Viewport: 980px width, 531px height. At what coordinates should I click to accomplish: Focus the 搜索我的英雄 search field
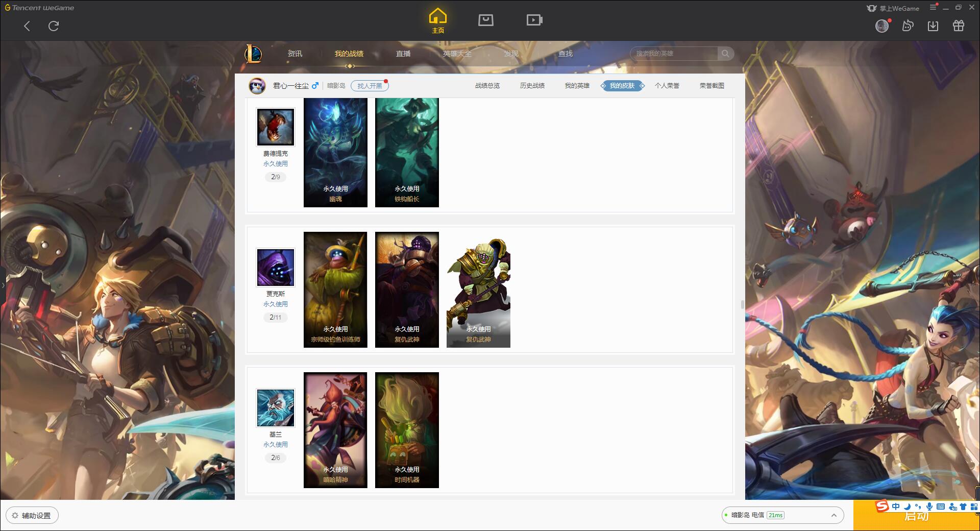[x=674, y=54]
